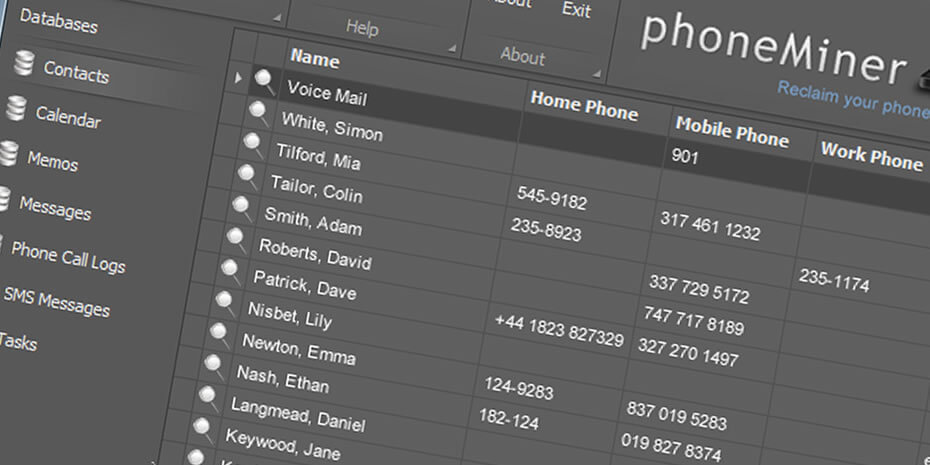Click the contact icon beside Tilford, Mia
Viewport: 930px width, 465px height.
point(253,145)
